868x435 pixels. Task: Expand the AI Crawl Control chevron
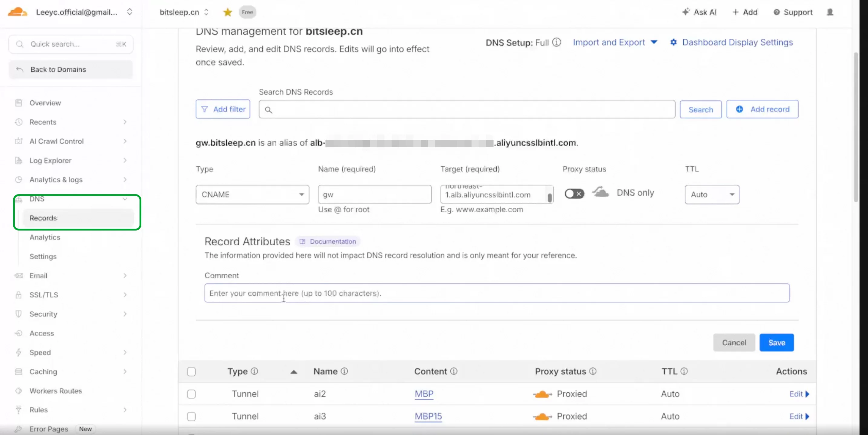pyautogui.click(x=125, y=141)
